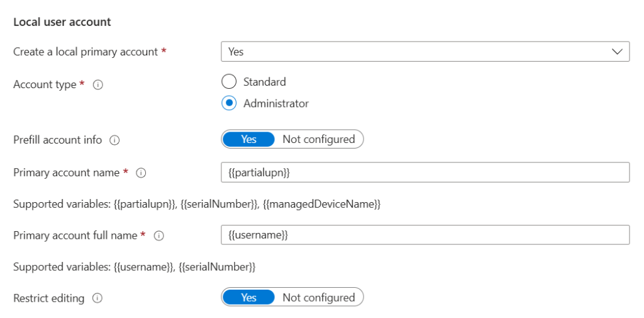The image size is (644, 318).
Task: Click the Standard radio label text
Action: (x=265, y=81)
